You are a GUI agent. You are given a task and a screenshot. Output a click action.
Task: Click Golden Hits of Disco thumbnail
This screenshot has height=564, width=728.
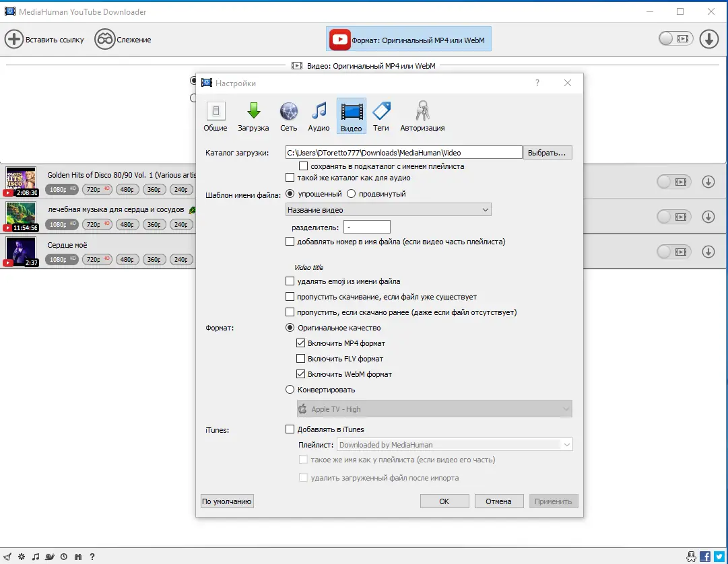pos(20,182)
